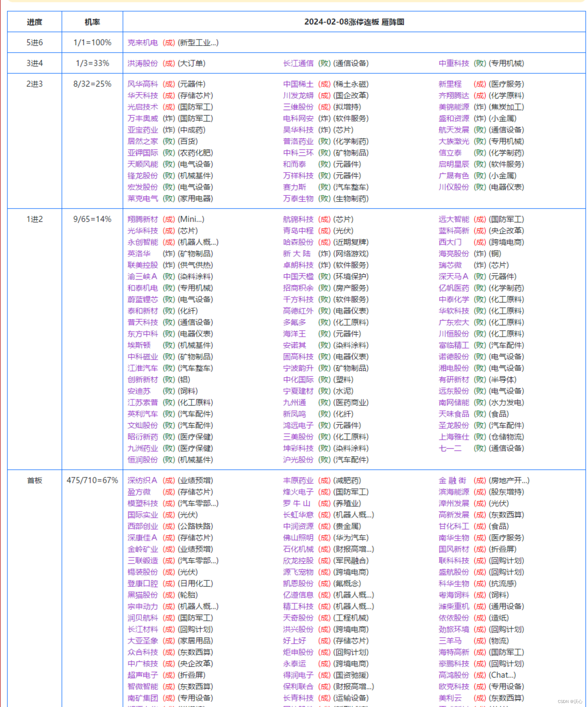Open 中国稀土 stock link
Screen dimensions: 588x707
[x=298, y=84]
